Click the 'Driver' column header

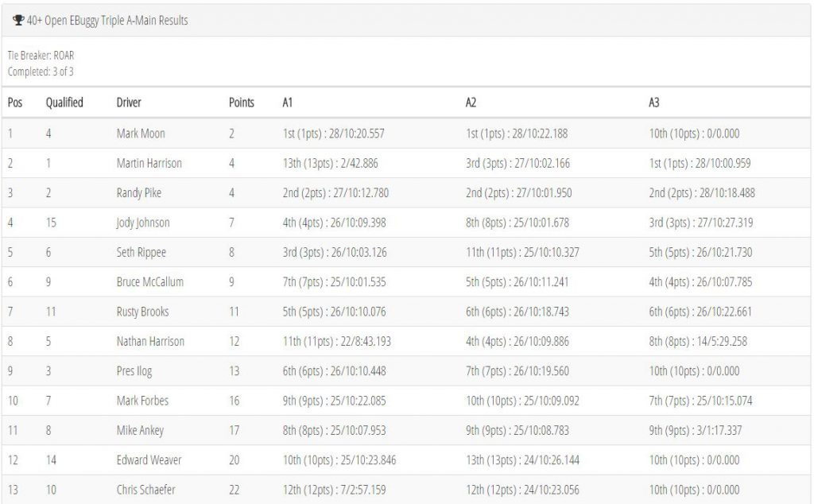point(129,103)
